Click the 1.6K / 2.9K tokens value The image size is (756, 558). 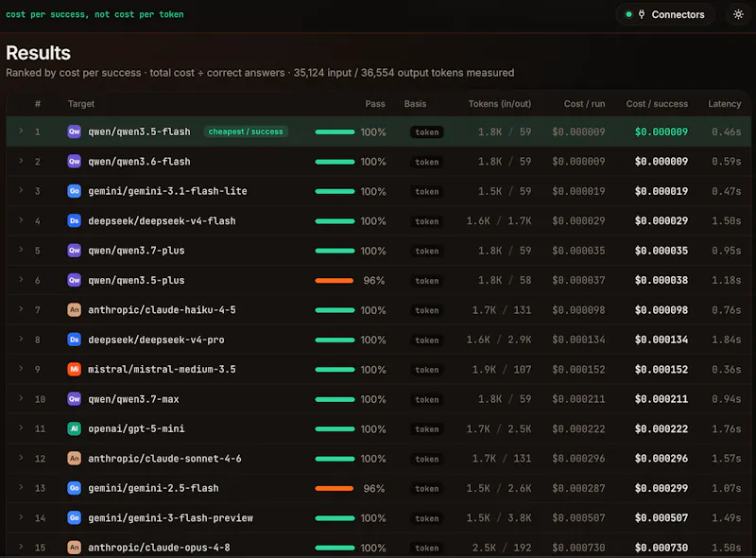499,340
